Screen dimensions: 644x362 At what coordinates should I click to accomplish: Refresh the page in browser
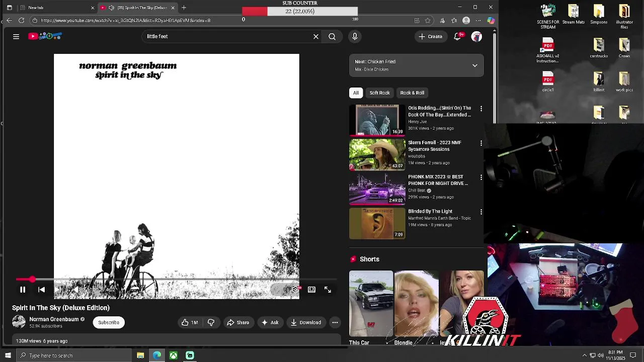pos(21,20)
